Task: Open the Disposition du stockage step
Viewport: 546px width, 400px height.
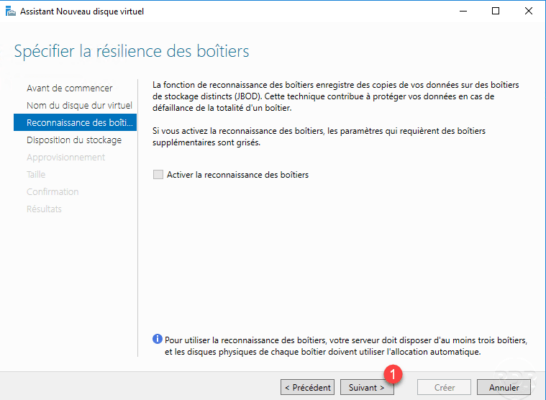Action: (74, 140)
